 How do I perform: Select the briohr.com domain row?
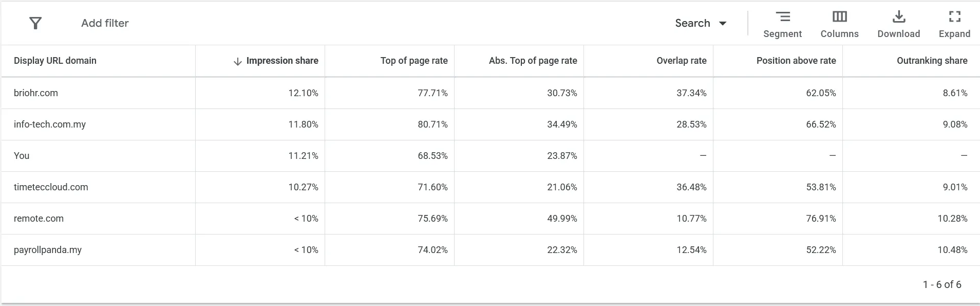click(x=36, y=93)
